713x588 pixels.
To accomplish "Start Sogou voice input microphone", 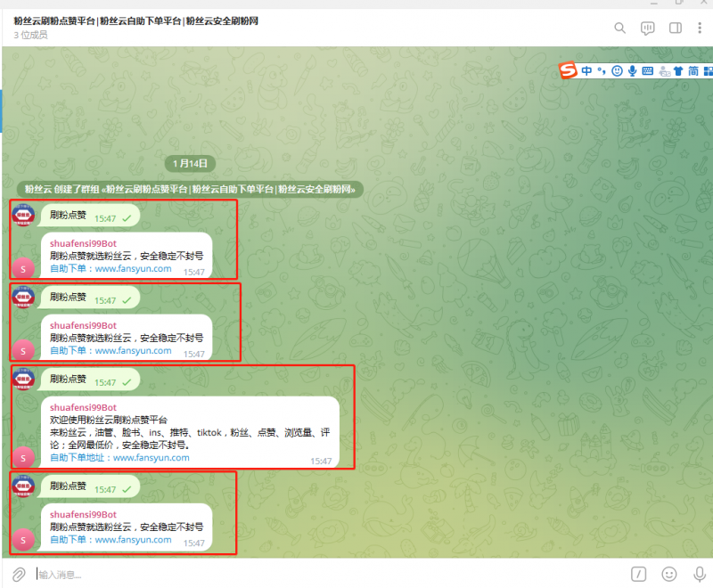I will 632,71.
